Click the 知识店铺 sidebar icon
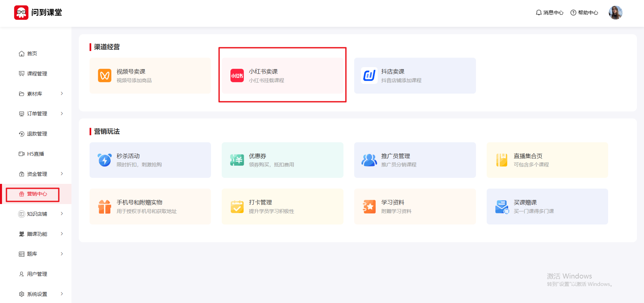This screenshot has height=303, width=644. tap(21, 214)
